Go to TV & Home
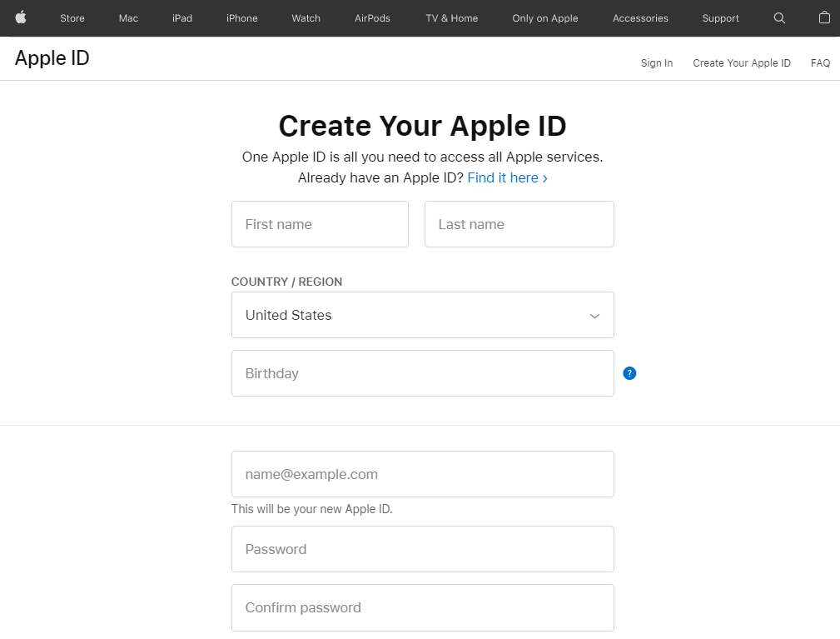This screenshot has height=639, width=840. point(450,17)
